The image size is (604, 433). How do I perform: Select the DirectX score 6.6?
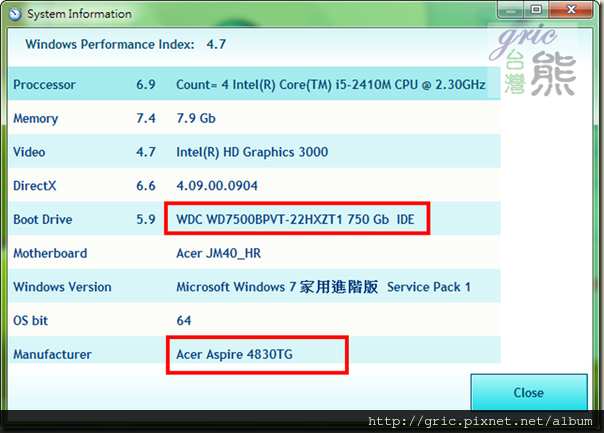[x=146, y=186]
